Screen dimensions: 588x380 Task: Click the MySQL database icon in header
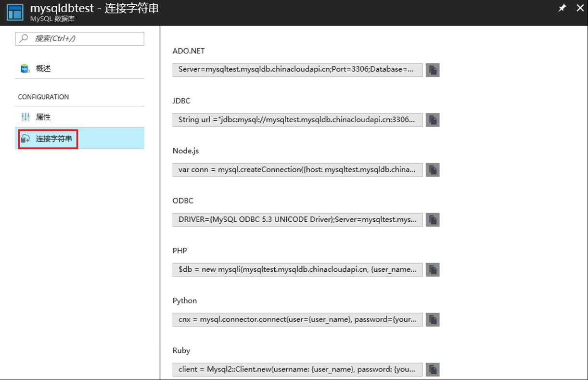14,13
